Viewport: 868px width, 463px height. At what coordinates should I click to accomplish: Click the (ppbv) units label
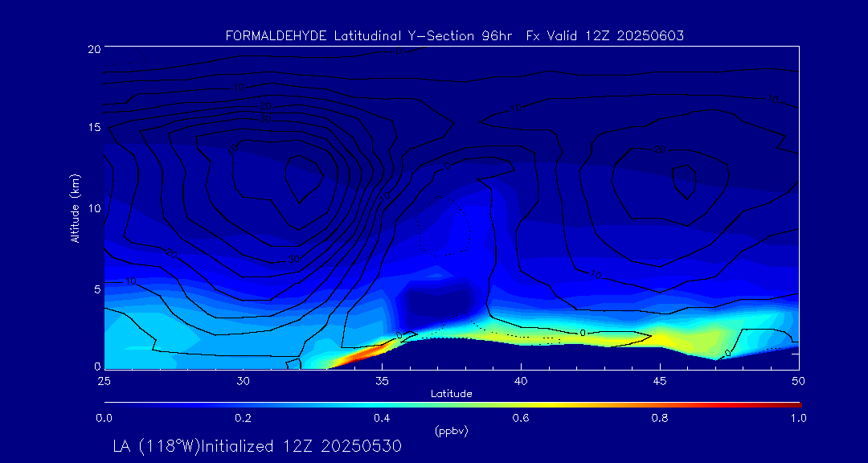pyautogui.click(x=451, y=431)
